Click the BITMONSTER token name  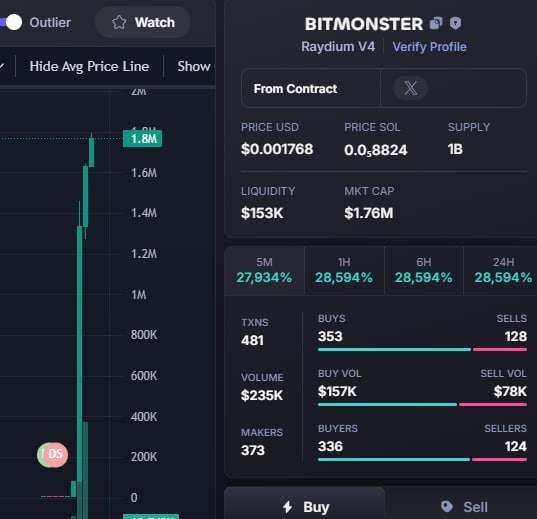(x=364, y=24)
